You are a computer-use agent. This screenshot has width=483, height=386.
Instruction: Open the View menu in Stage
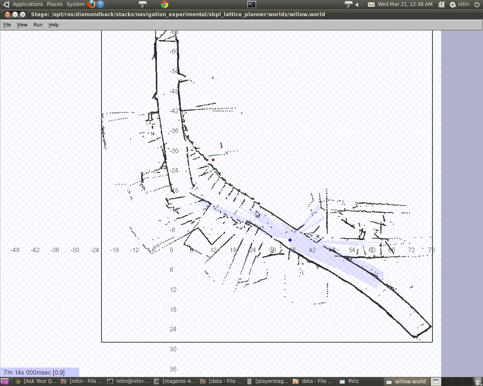point(22,25)
